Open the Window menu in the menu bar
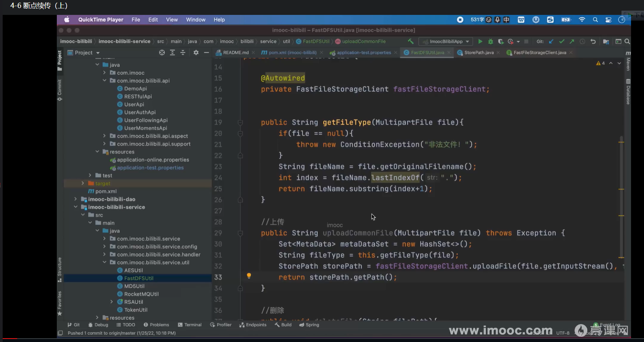Image resolution: width=644 pixels, height=342 pixels. tap(196, 19)
